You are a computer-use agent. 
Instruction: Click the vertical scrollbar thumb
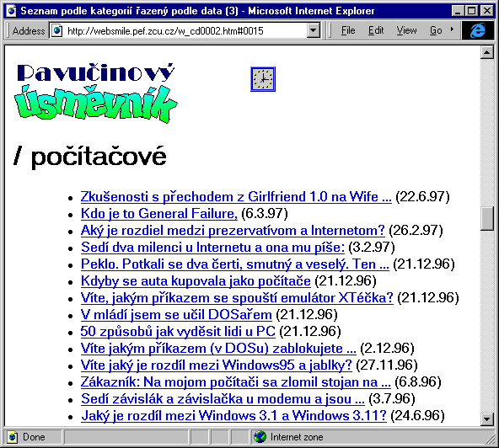(487, 218)
